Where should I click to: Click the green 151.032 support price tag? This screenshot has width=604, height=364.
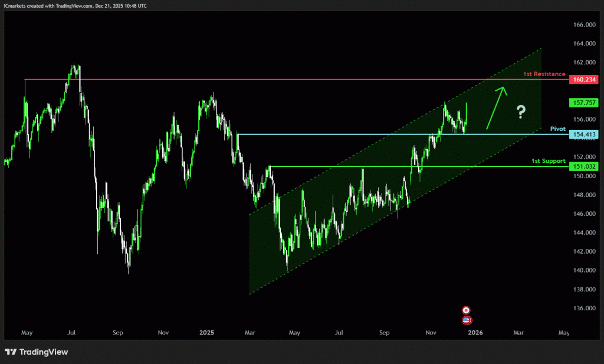(x=583, y=167)
